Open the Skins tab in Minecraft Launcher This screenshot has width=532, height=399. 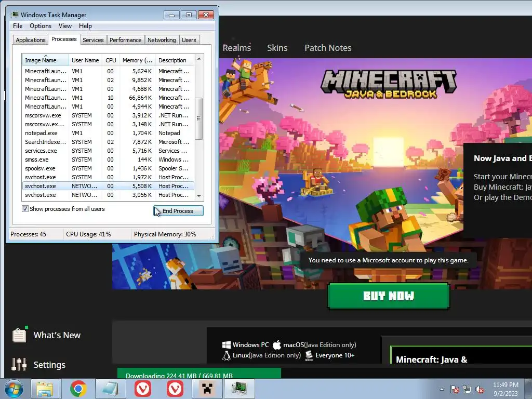277,48
